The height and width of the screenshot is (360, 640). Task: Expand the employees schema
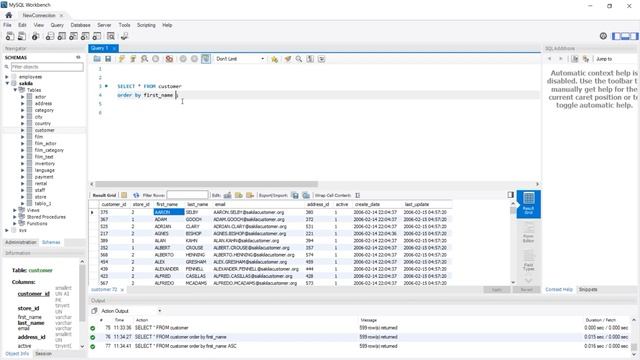pyautogui.click(x=7, y=77)
